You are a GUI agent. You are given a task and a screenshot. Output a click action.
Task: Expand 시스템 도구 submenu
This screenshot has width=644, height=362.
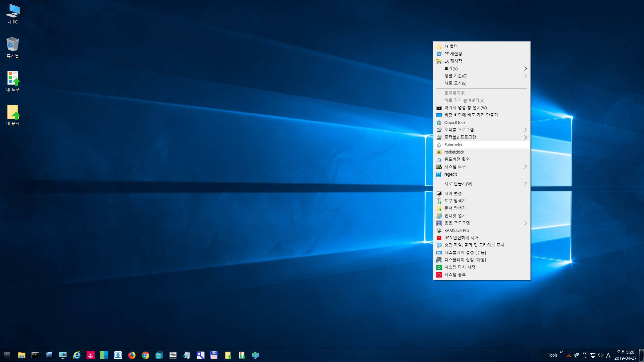click(x=482, y=167)
